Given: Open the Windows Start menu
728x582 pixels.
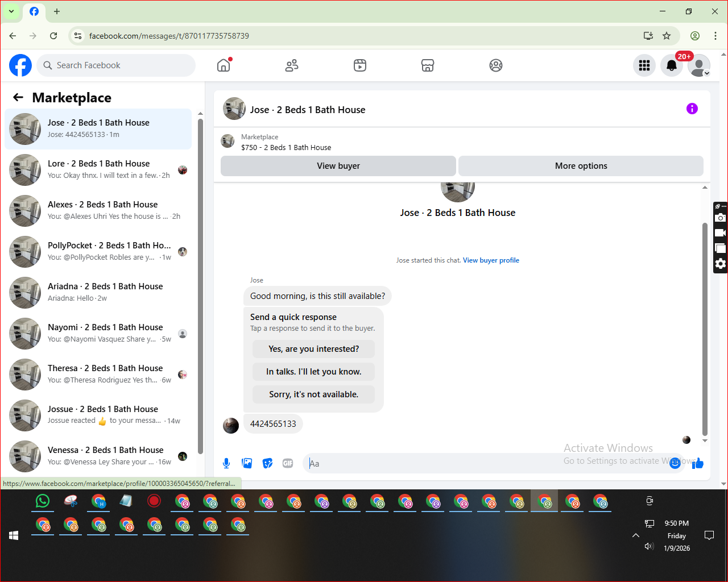Looking at the screenshot, I should 14,535.
